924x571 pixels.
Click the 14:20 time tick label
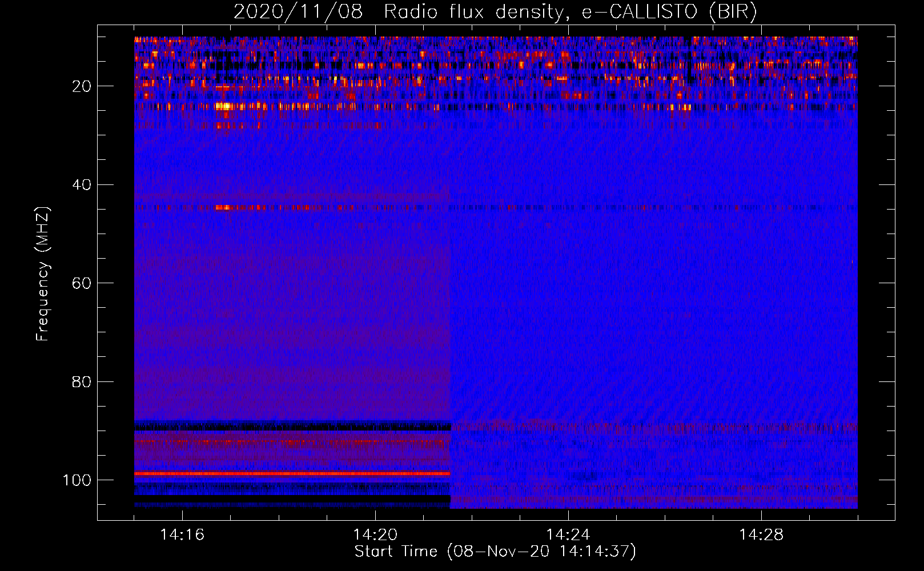point(375,535)
